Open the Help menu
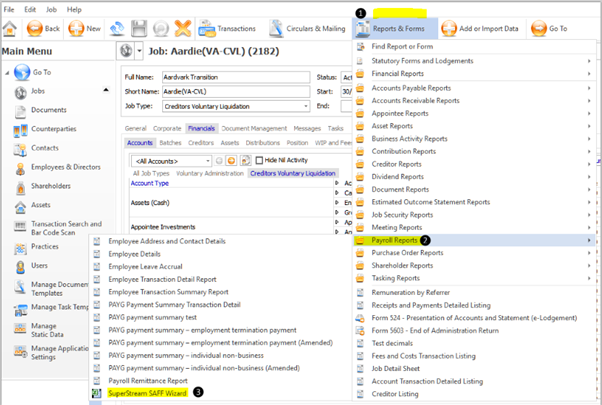602x405 pixels. click(x=74, y=8)
